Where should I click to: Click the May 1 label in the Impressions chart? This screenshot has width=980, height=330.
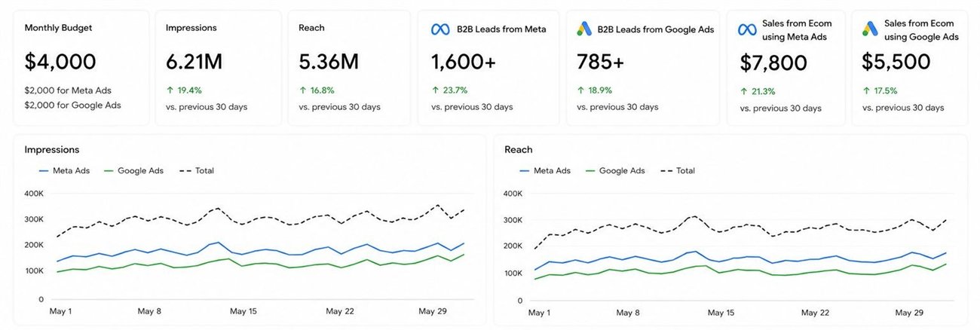pyautogui.click(x=60, y=310)
